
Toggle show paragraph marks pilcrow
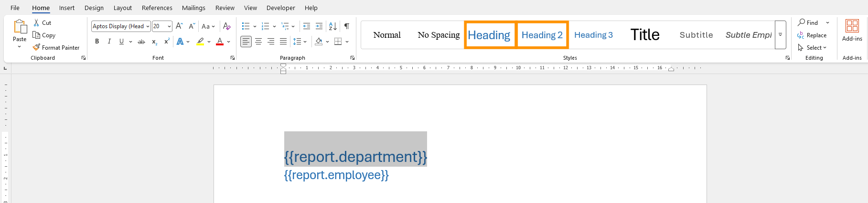347,26
